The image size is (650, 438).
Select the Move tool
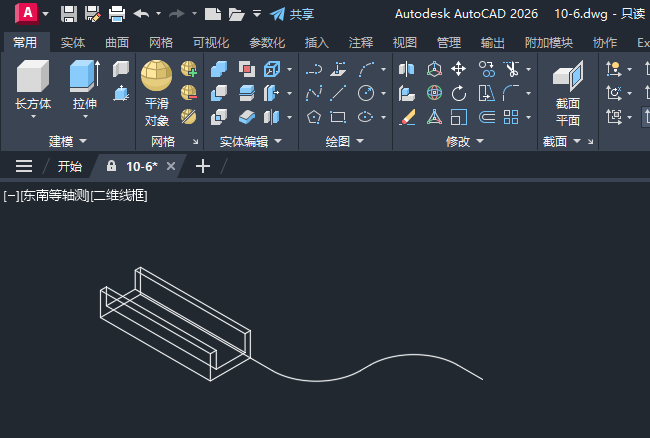pyautogui.click(x=458, y=69)
